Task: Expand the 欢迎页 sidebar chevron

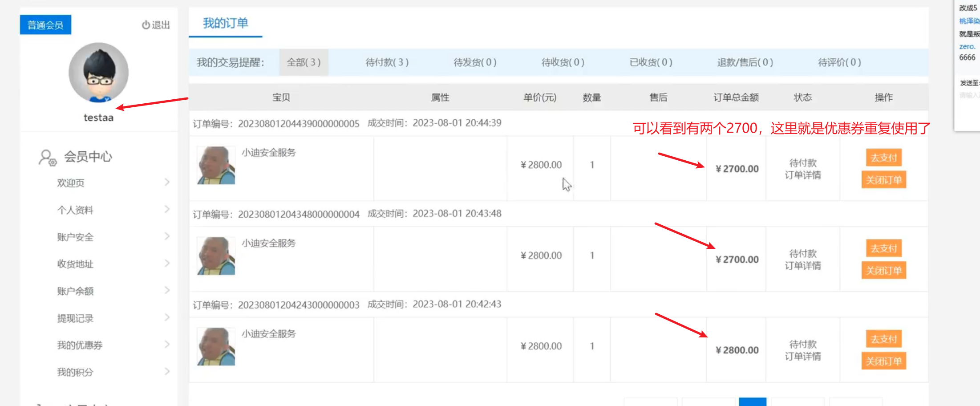Action: [167, 182]
